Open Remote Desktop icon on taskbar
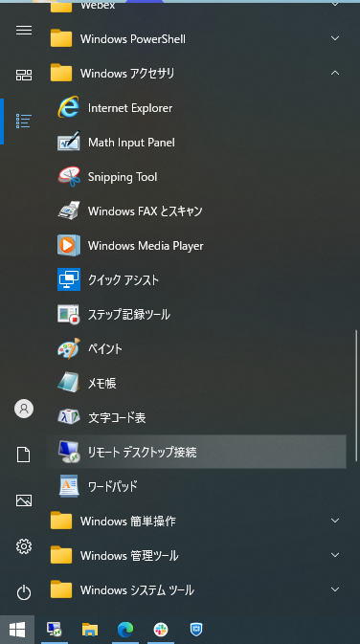 55,630
